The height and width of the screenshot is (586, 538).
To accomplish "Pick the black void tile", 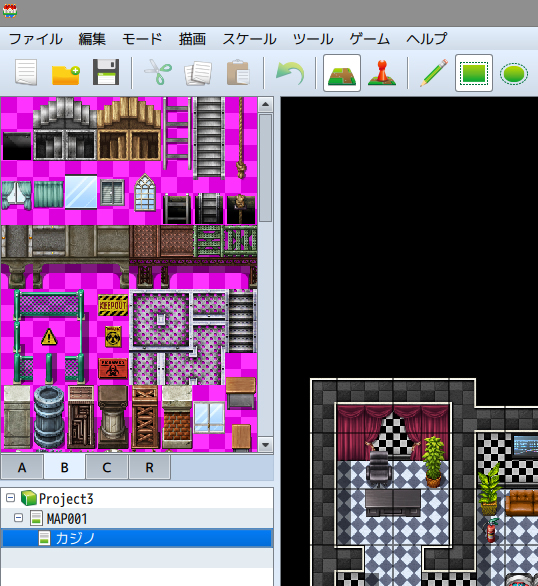I will click(x=17, y=146).
